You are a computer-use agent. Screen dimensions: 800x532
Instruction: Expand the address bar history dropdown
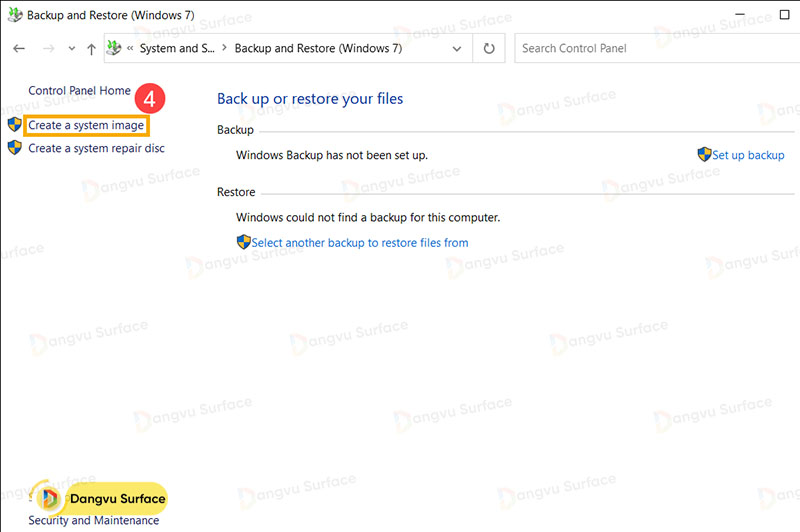pyautogui.click(x=457, y=49)
